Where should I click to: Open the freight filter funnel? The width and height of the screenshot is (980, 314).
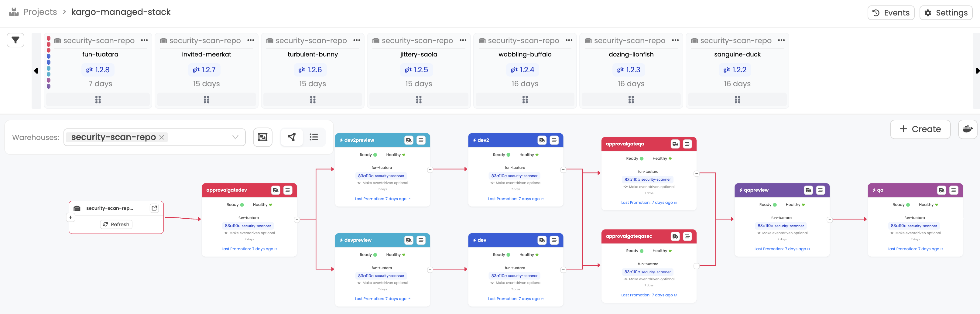[x=15, y=40]
